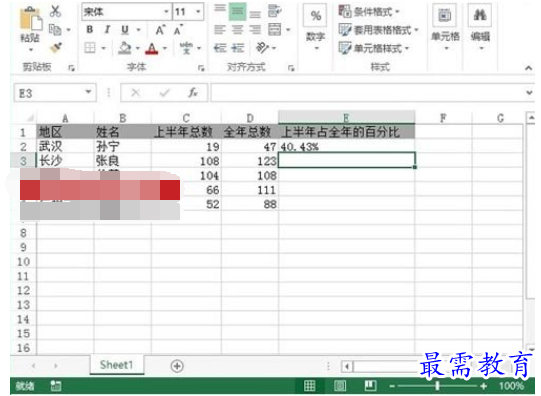
Task: Toggle wrap text
Action: tap(275, 11)
